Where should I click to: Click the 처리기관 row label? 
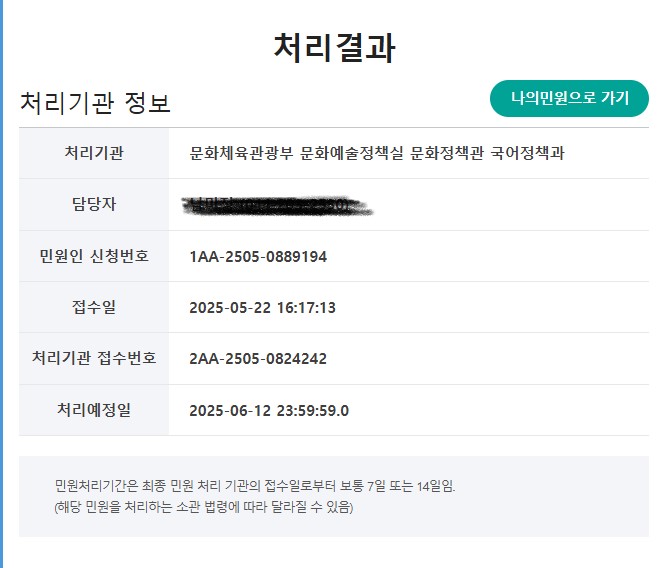click(94, 153)
